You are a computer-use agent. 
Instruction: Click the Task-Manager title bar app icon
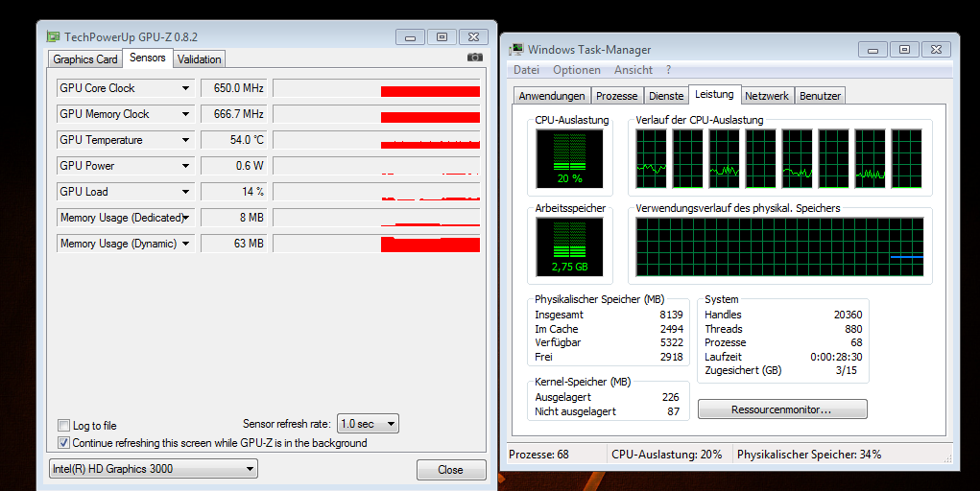click(x=516, y=49)
